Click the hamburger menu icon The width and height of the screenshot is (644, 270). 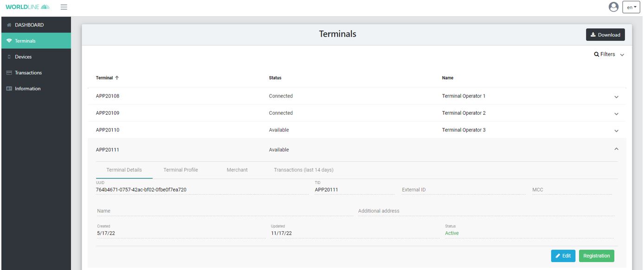pyautogui.click(x=64, y=7)
